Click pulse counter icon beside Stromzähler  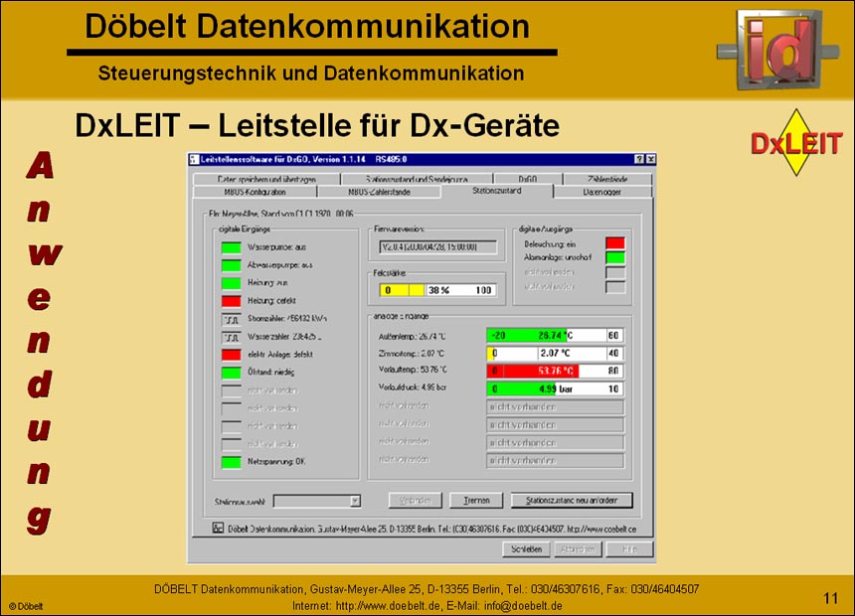[232, 319]
